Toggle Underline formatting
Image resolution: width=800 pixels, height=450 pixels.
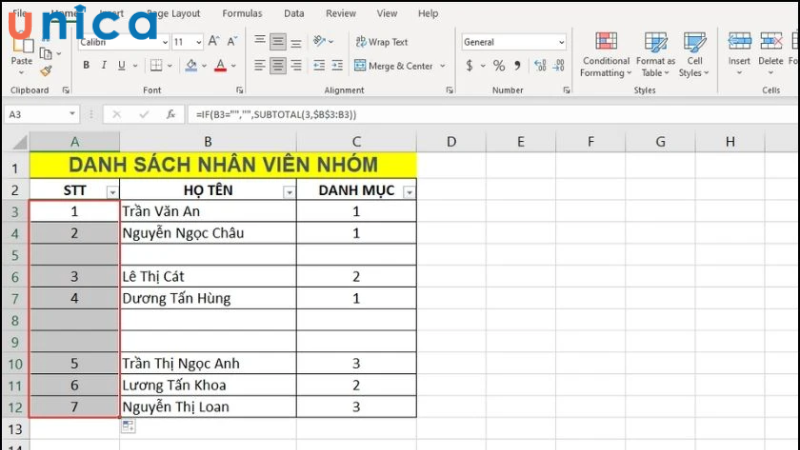point(121,65)
